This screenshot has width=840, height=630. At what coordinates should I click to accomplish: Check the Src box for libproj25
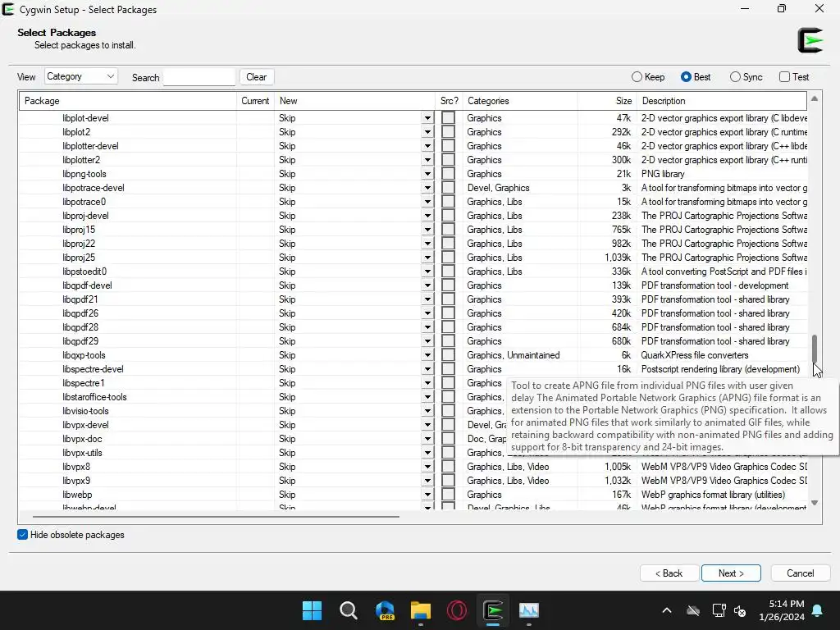coord(449,257)
